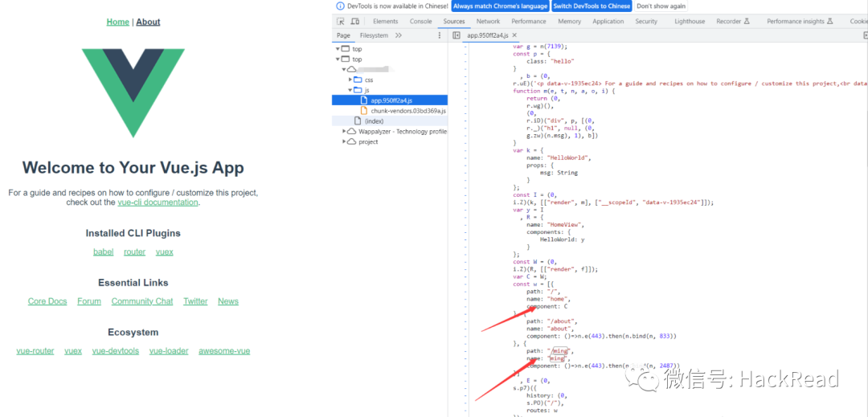Select the Sources tab
The width and height of the screenshot is (868, 417).
tap(454, 22)
